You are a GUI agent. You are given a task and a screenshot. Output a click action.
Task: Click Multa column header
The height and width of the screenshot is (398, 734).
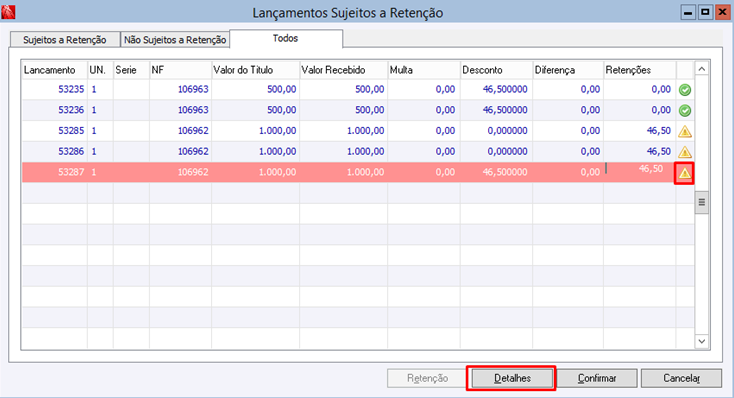(x=424, y=70)
